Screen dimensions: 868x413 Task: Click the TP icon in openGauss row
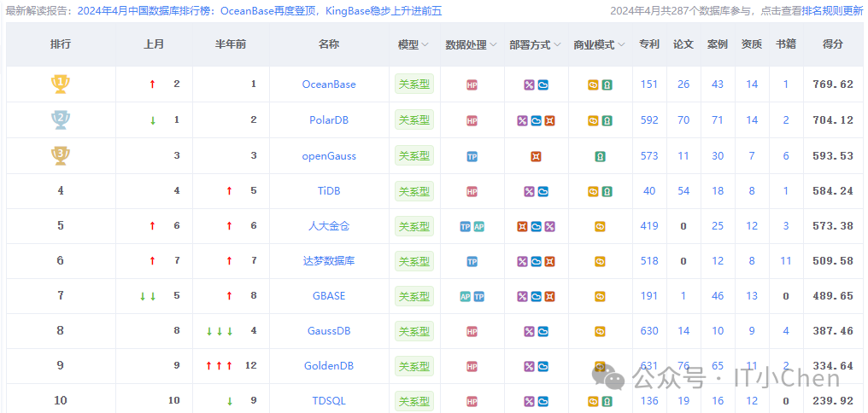[x=472, y=156]
